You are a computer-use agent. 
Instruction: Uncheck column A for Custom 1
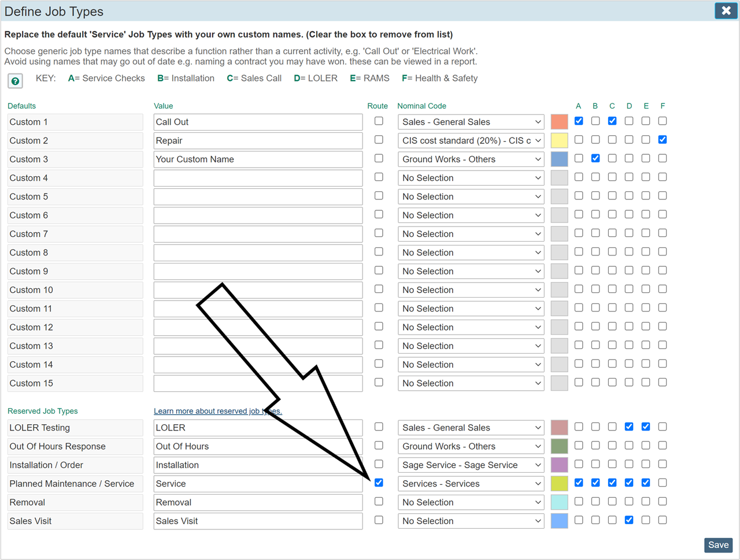point(579,121)
